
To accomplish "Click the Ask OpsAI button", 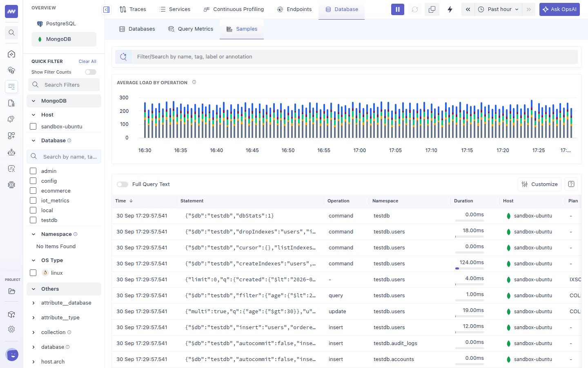I will click(x=559, y=9).
